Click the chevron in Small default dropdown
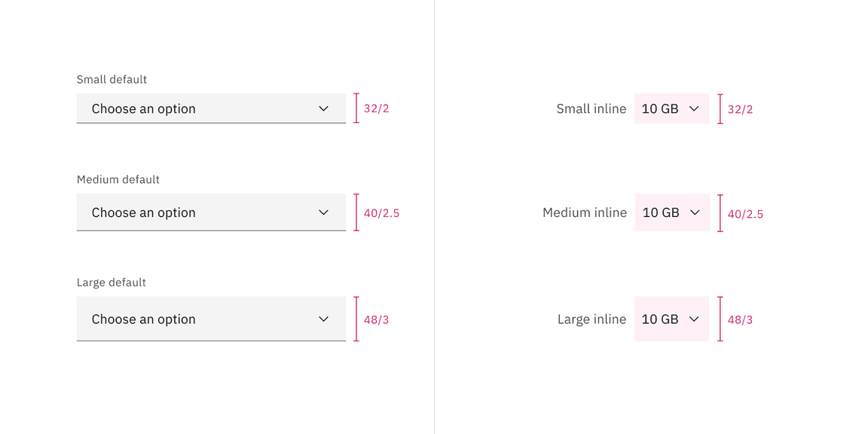Viewport: 868px width, 434px height. [323, 108]
